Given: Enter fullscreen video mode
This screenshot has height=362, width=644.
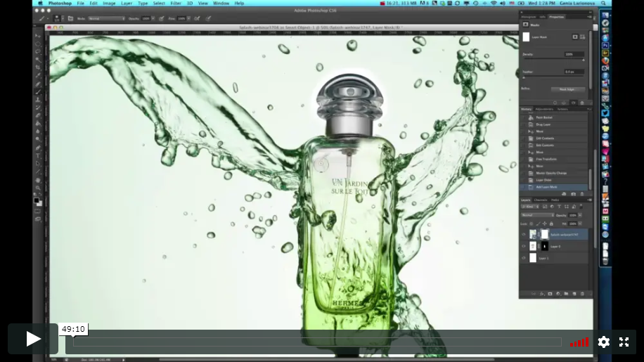Looking at the screenshot, I should [624, 342].
